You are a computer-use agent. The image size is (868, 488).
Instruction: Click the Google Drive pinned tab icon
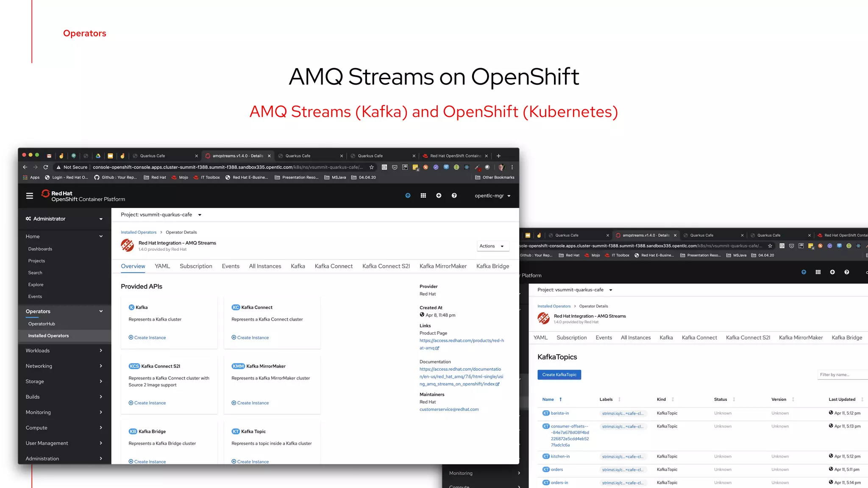pyautogui.click(x=98, y=156)
